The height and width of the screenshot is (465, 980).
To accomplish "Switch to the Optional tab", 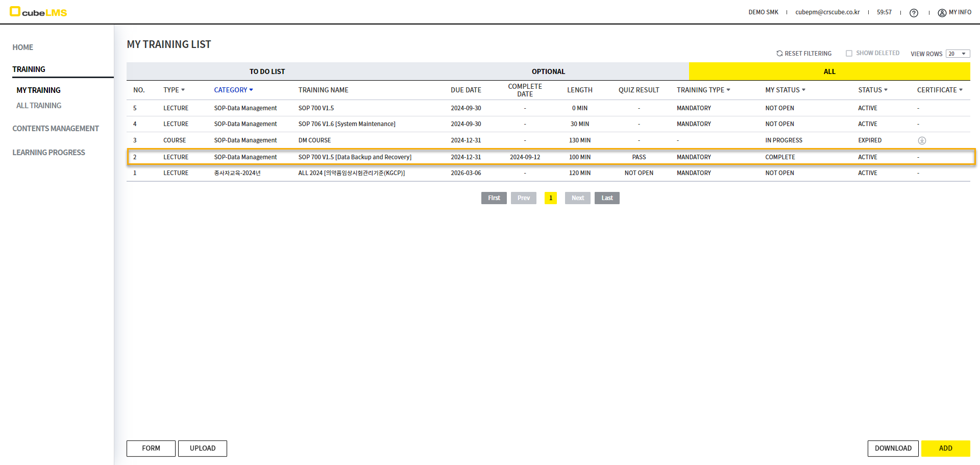I will point(548,71).
